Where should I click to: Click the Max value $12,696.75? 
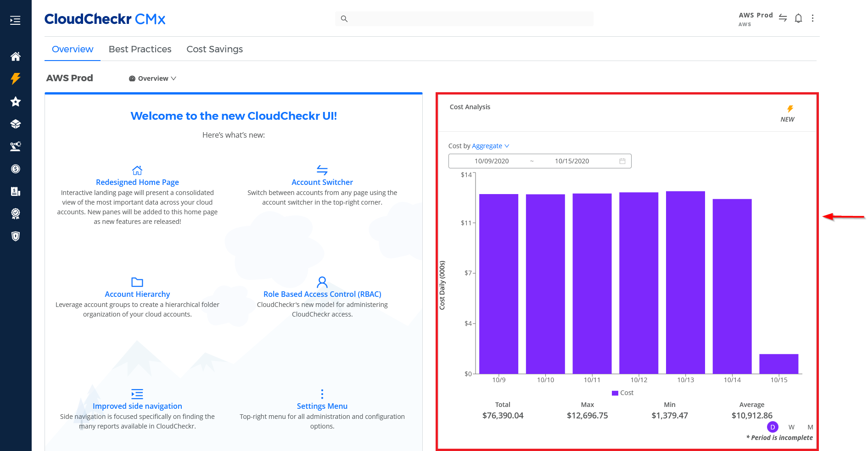tap(588, 416)
